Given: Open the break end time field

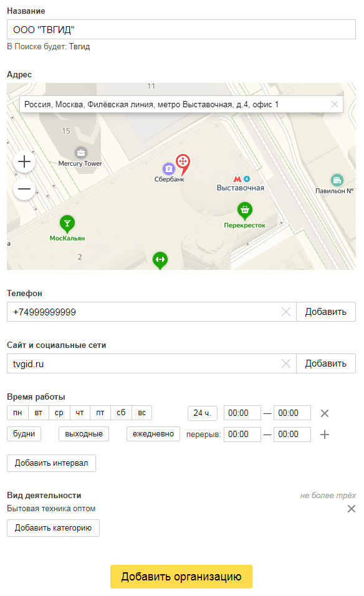Looking at the screenshot, I should coord(292,435).
